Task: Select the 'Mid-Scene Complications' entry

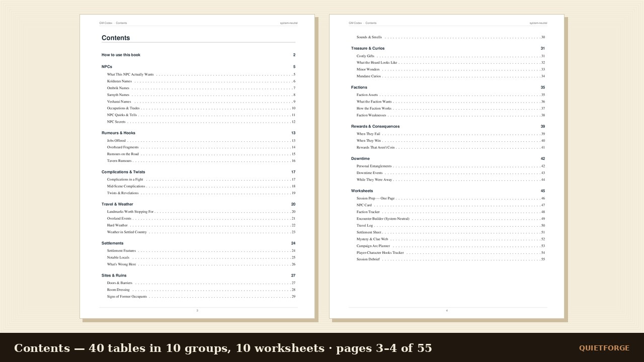Action: pos(201,187)
